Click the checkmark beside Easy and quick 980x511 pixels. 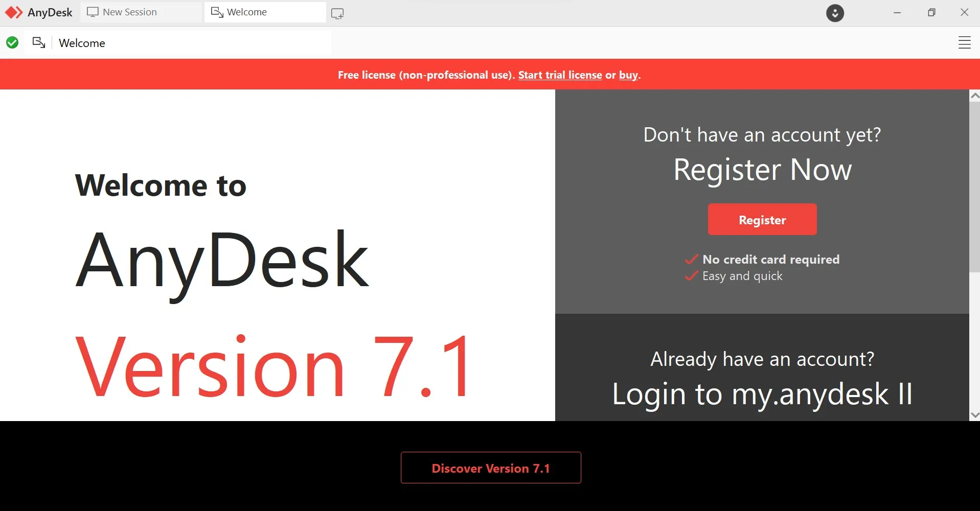[691, 276]
